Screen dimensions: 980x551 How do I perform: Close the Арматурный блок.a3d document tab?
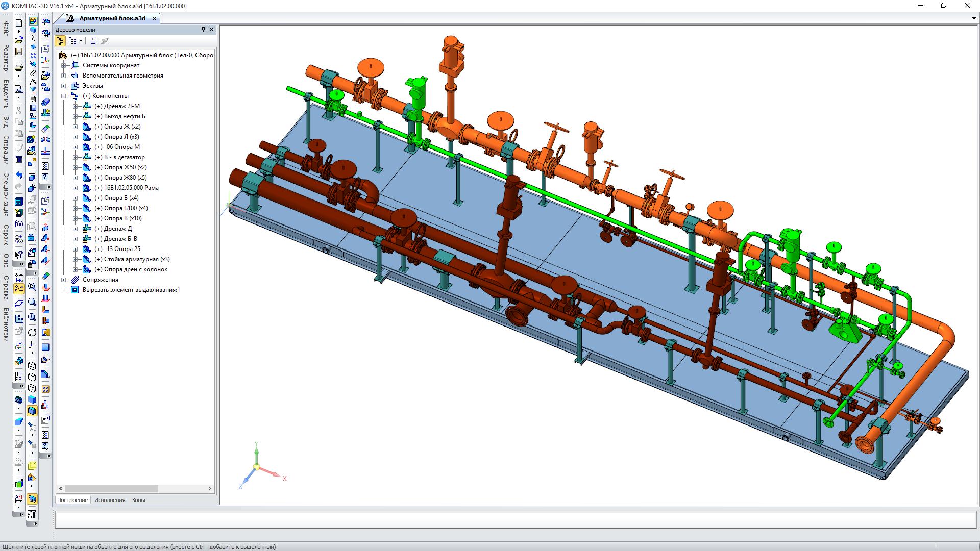pos(154,18)
